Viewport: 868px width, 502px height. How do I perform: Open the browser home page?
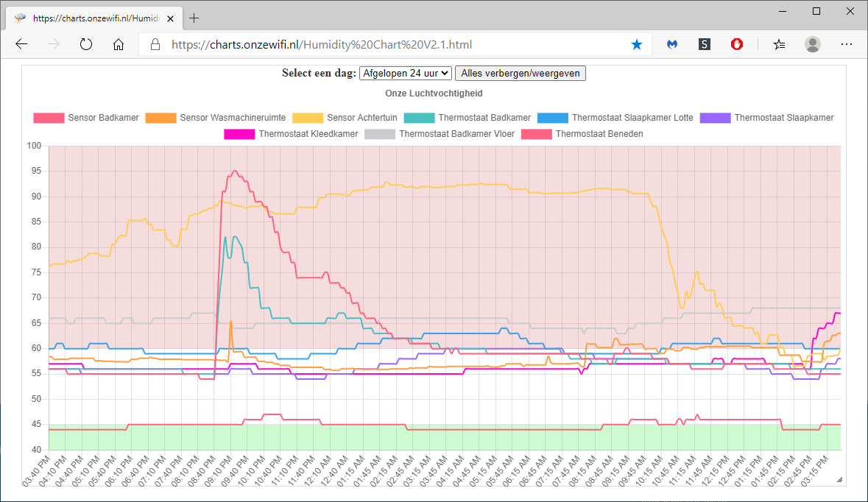point(119,44)
